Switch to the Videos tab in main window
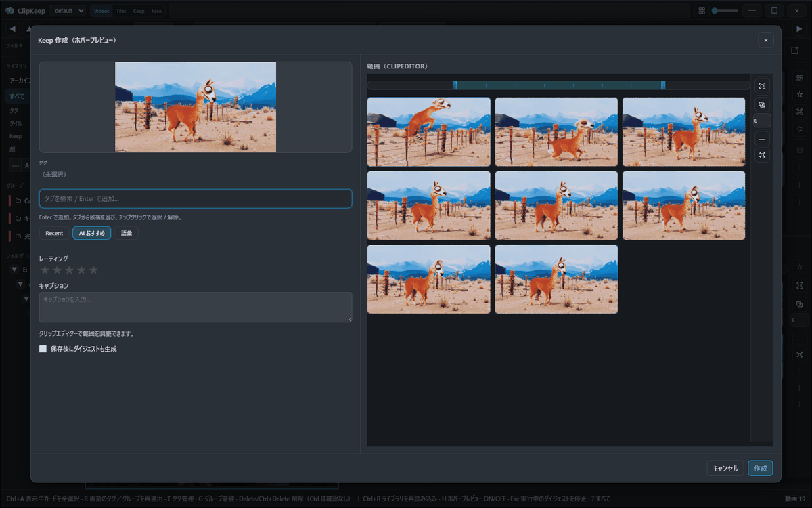 point(101,11)
